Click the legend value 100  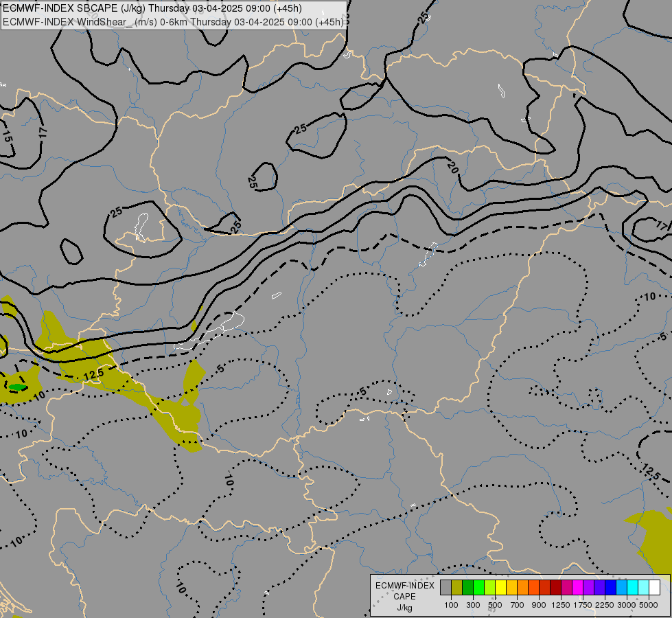(x=451, y=605)
